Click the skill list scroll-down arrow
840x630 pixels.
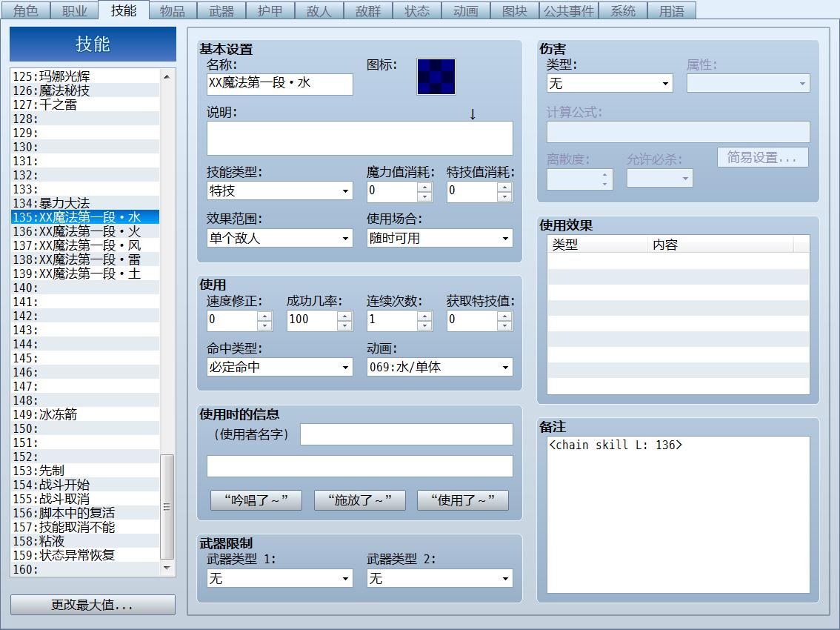click(x=167, y=568)
